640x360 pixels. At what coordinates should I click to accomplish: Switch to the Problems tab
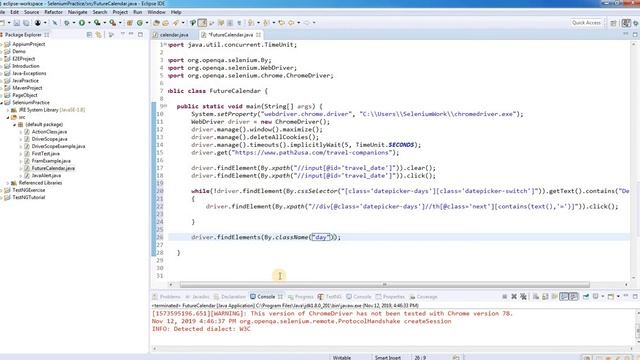click(x=166, y=297)
